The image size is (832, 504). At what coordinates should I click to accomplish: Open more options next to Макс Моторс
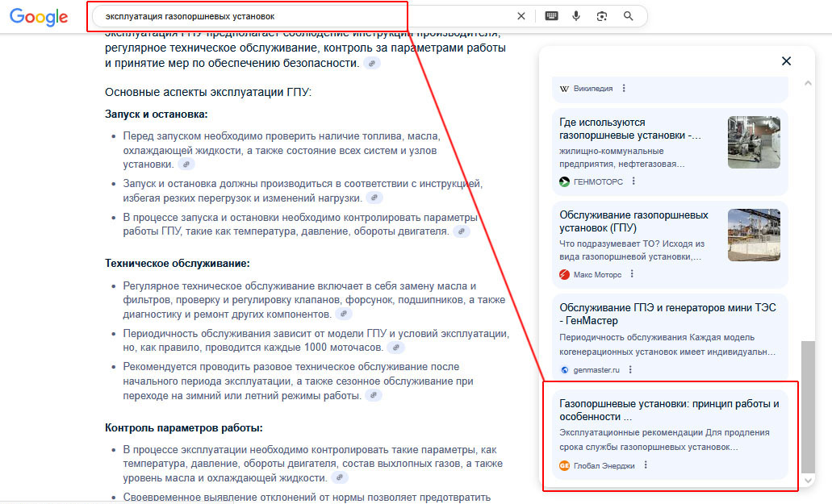632,274
